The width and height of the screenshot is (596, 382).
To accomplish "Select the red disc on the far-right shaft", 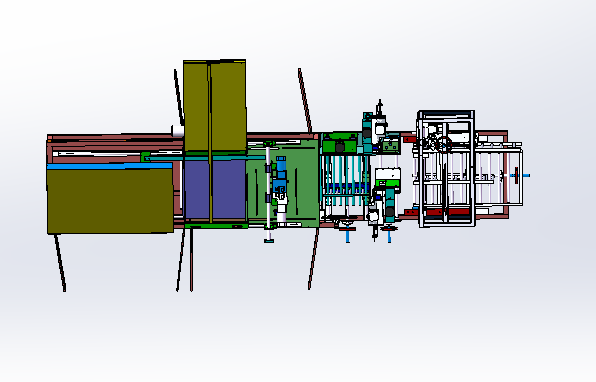I will coord(516,175).
